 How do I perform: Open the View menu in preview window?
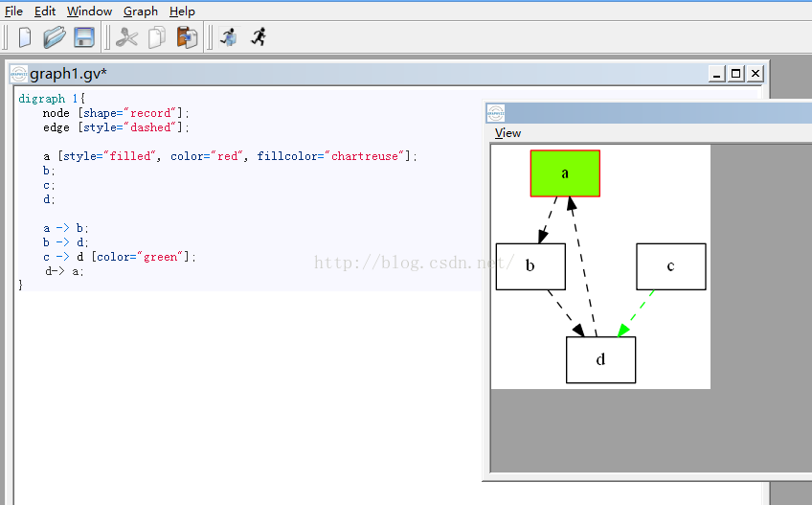click(507, 133)
